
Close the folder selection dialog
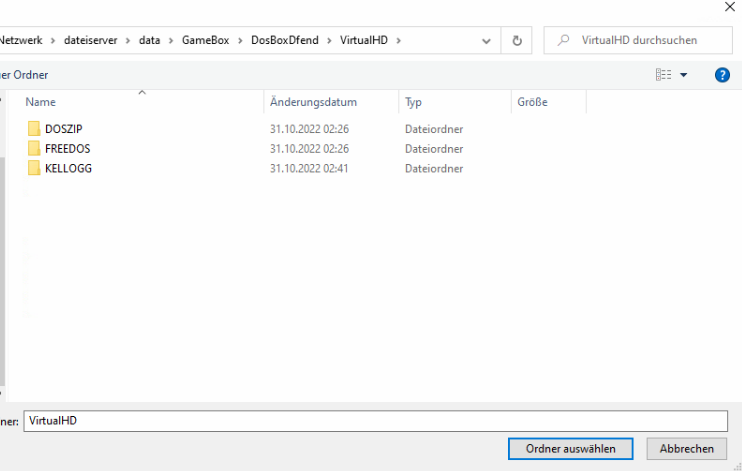click(728, 8)
